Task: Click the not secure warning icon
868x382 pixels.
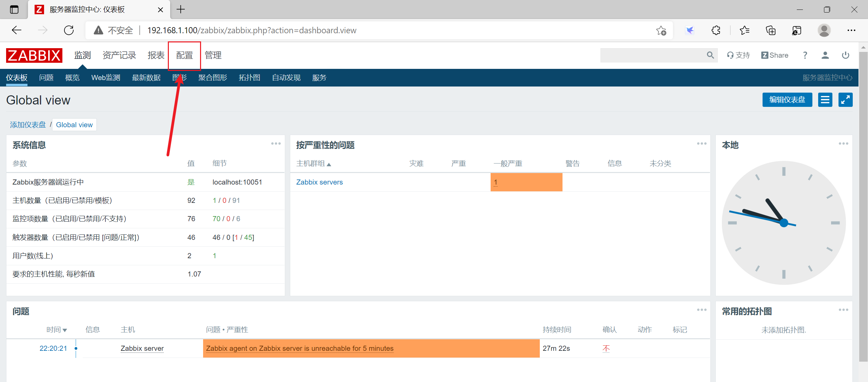Action: click(98, 30)
